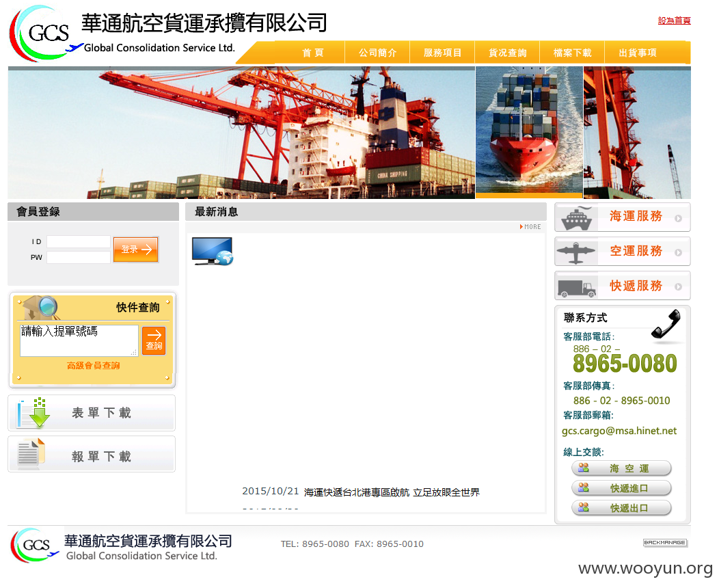Viewport: 719px width, 588px height.
Task: Start online chat with 快遞進口
Action: [621, 488]
